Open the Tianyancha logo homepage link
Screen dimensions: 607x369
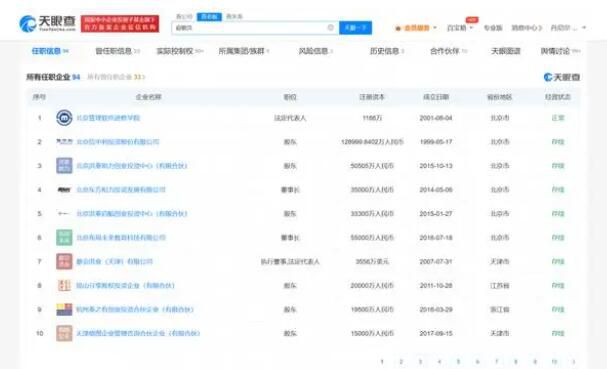click(x=47, y=23)
